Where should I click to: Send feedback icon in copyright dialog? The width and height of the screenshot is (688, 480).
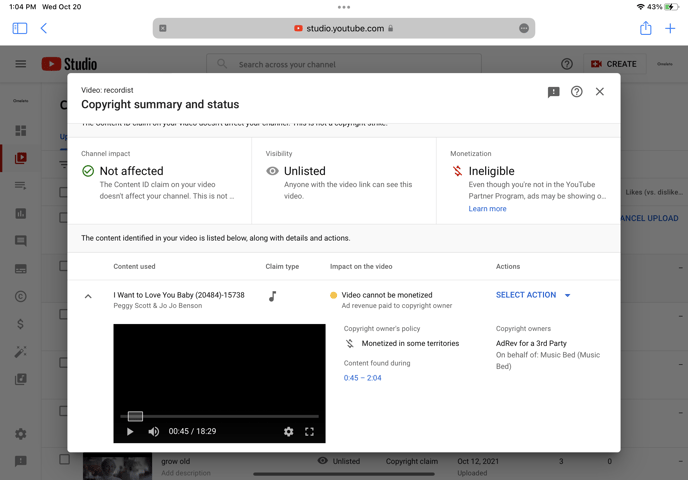click(553, 92)
